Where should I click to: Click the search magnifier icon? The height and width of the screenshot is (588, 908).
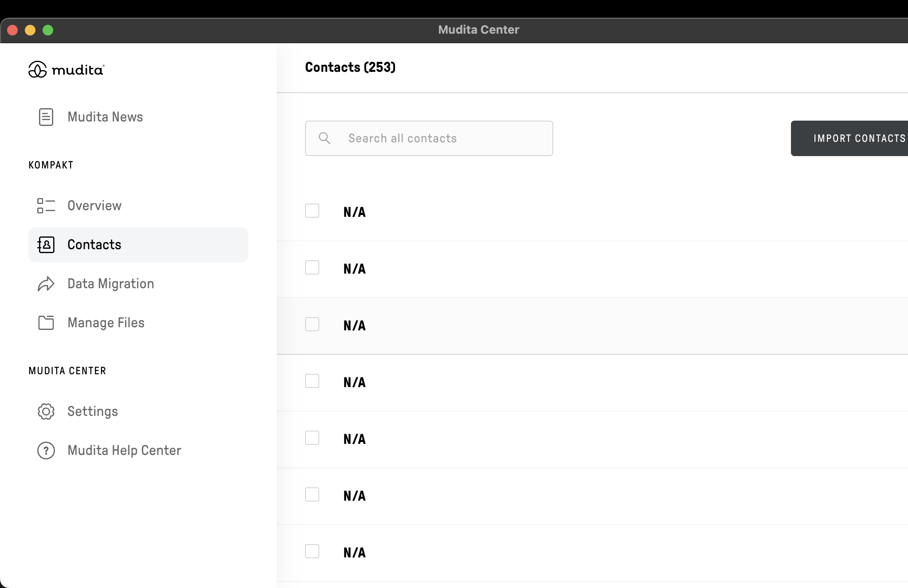point(325,138)
